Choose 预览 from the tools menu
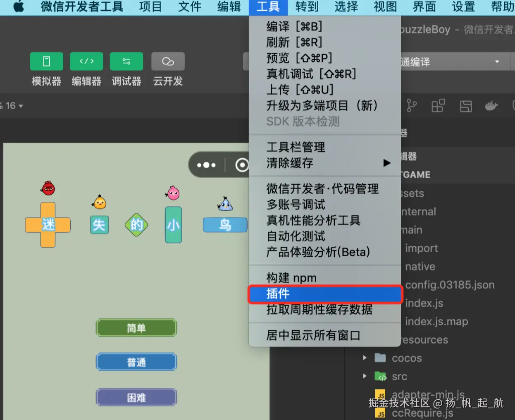515x420 pixels. tap(325, 58)
